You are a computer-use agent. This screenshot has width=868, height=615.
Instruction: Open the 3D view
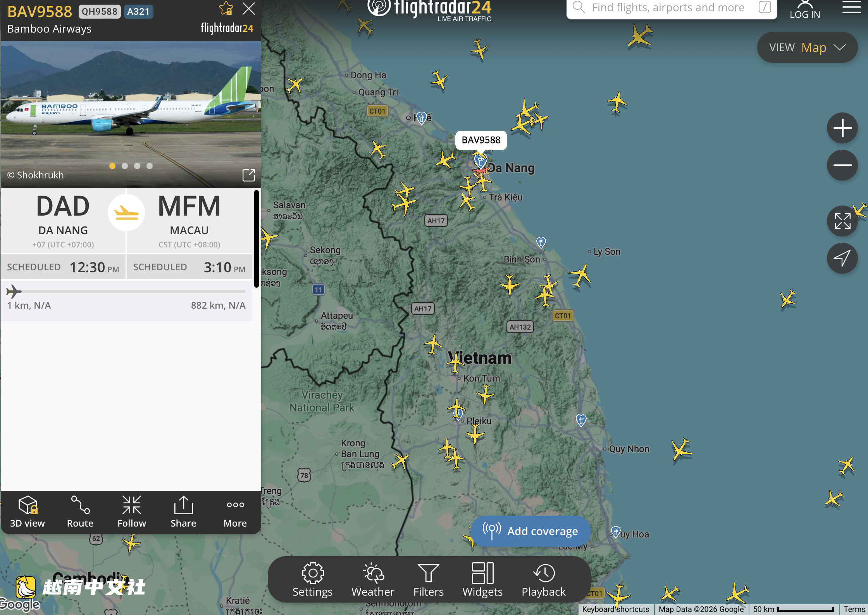coord(28,512)
